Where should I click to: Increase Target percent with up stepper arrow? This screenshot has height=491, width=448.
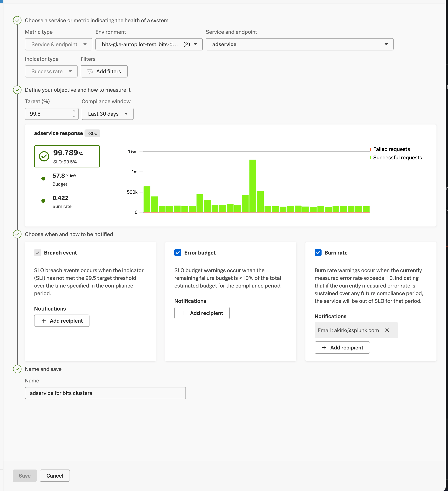point(74,111)
